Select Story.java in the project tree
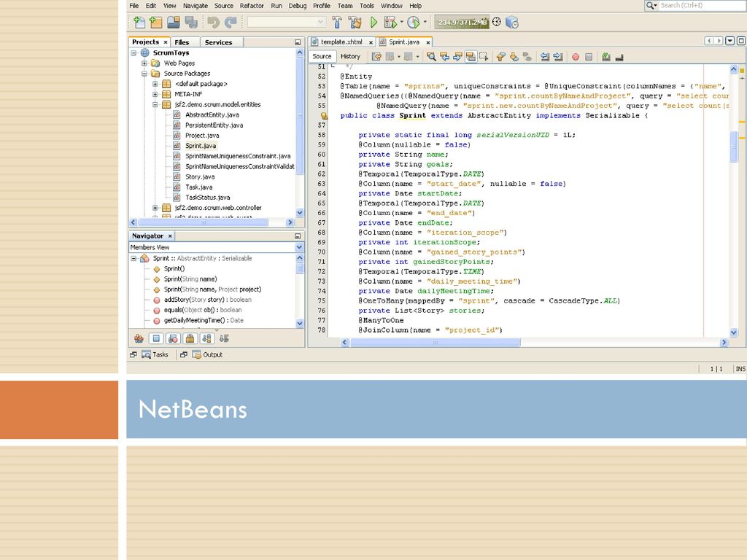This screenshot has height=560, width=747. (x=200, y=176)
